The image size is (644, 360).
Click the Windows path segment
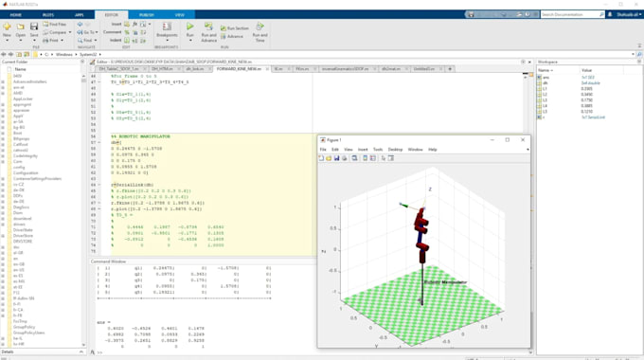point(64,54)
